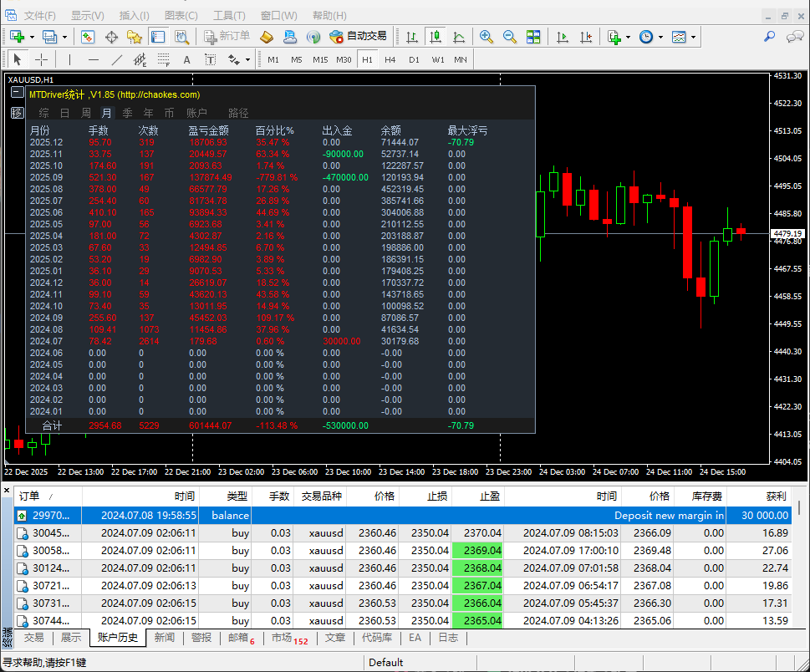Image resolution: width=810 pixels, height=672 pixels.
Task: Collapse the MTDriver statistics panel
Action: click(x=17, y=94)
